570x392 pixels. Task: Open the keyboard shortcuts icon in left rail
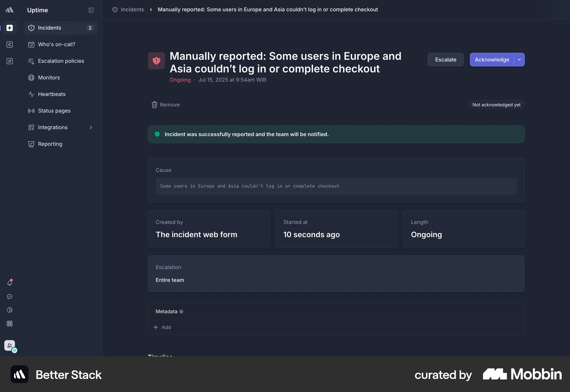(10, 324)
